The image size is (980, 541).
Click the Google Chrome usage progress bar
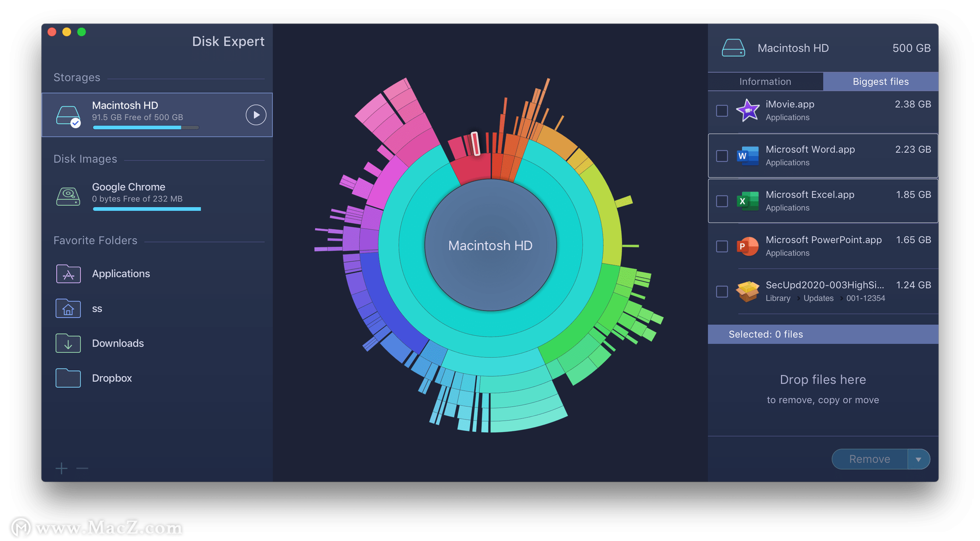tap(147, 209)
